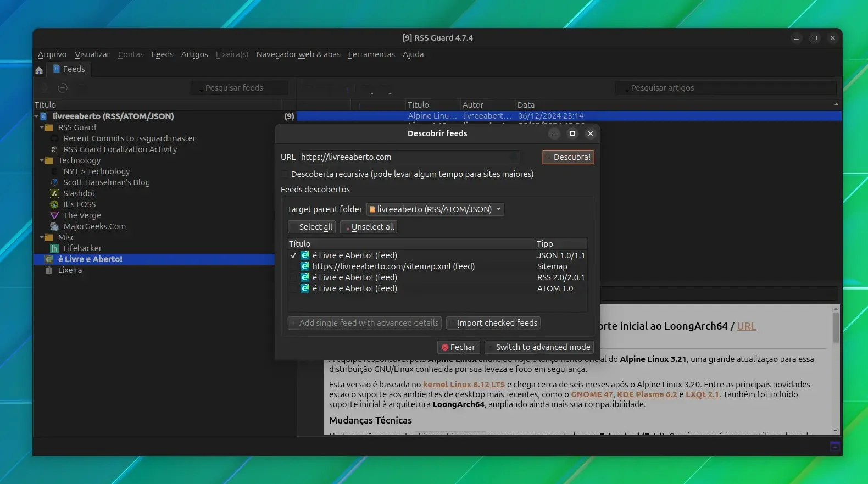Click the Lifehacker feed icon
Screen dimensions: 868x484
point(54,248)
